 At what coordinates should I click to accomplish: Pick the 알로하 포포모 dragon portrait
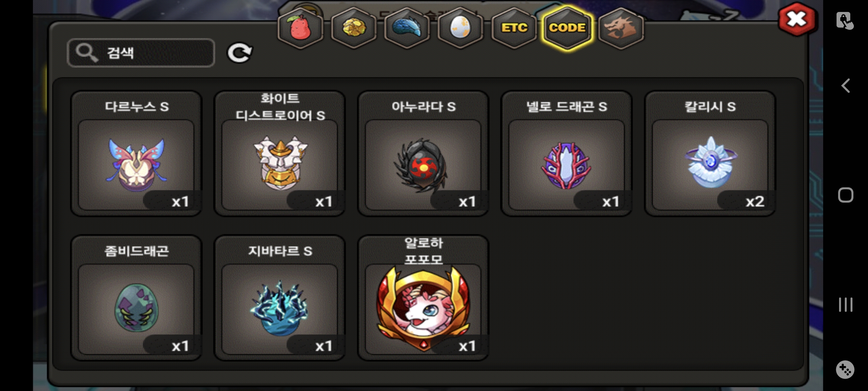point(423,298)
